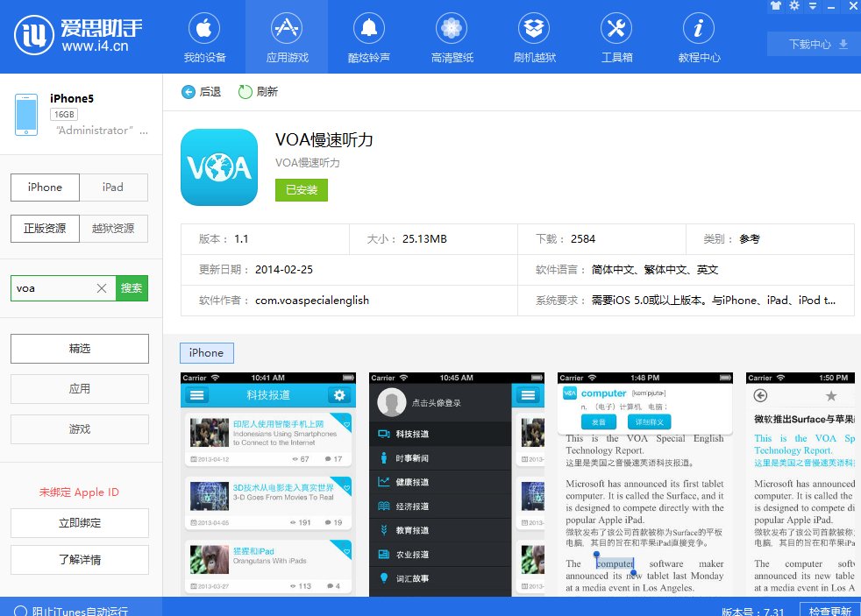This screenshot has width=861, height=616.
Task: Open the settings gear icon
Action: 793,6
